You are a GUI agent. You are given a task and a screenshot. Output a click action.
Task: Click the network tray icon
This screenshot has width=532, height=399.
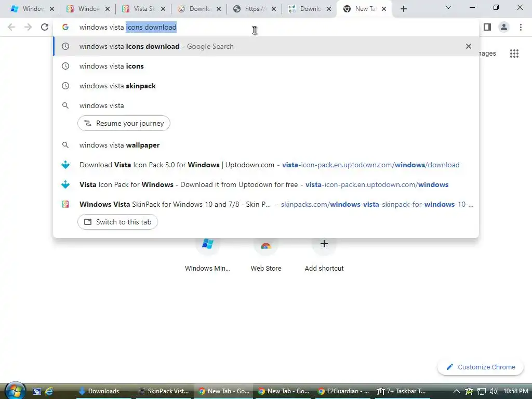(x=482, y=391)
